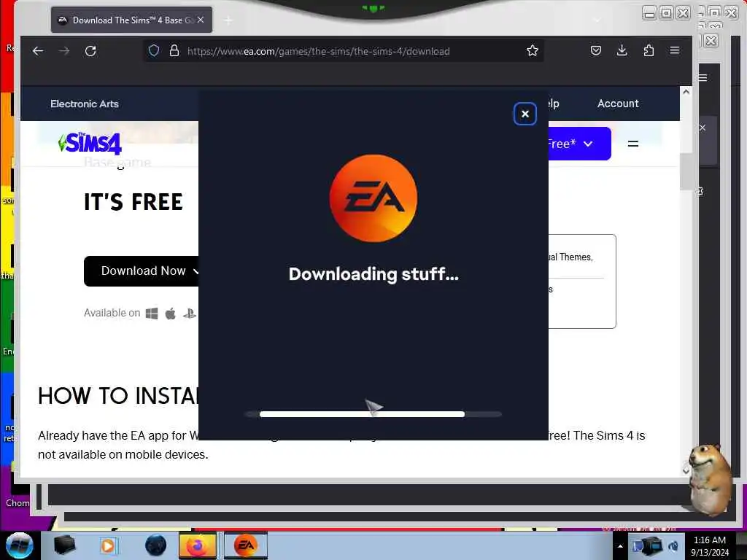
Task: Bookmark this page with the star
Action: [532, 50]
